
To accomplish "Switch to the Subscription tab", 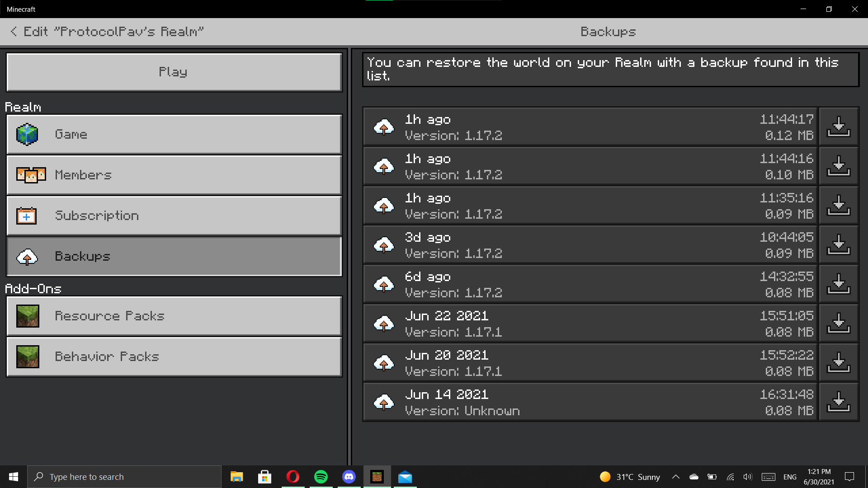I will (x=174, y=216).
